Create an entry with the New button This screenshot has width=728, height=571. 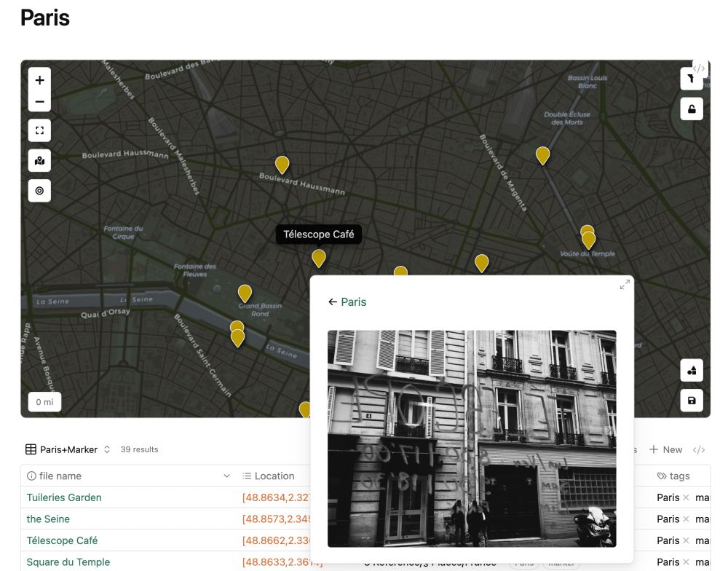click(665, 449)
